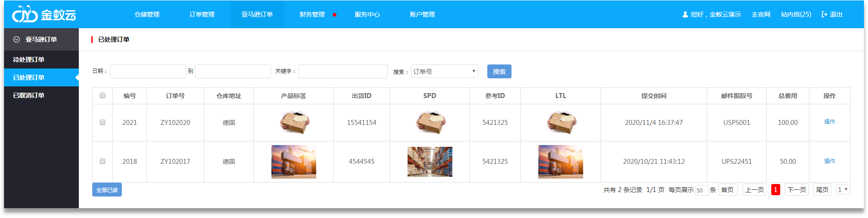The height and width of the screenshot is (218, 868).
Task: Open warehouse SPD image for order ZY102017
Action: click(x=430, y=162)
